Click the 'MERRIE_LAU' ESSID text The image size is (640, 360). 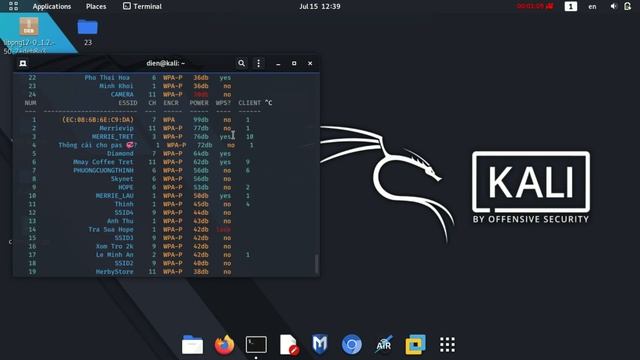point(114,196)
